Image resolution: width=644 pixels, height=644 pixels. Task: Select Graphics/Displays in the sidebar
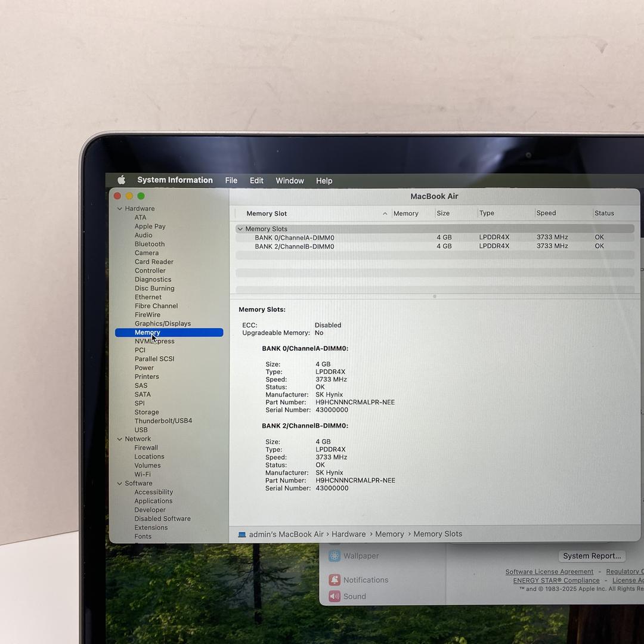click(x=162, y=324)
